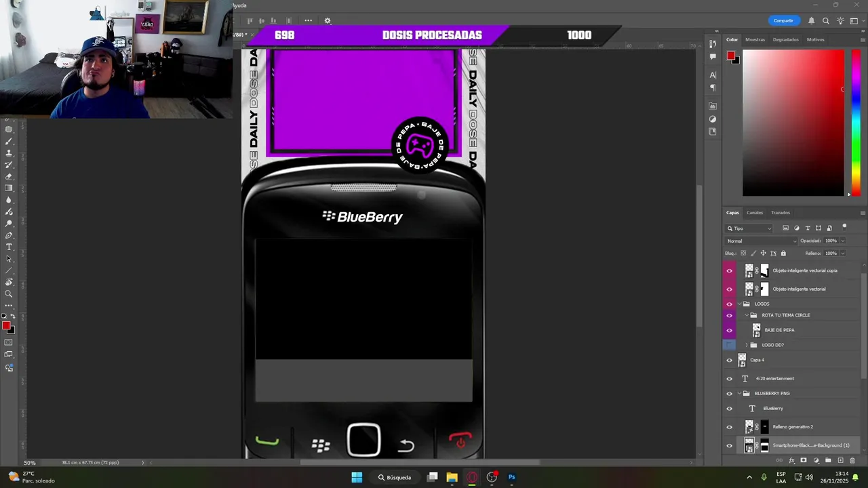Expand the LOGO DD? group

pos(747,345)
